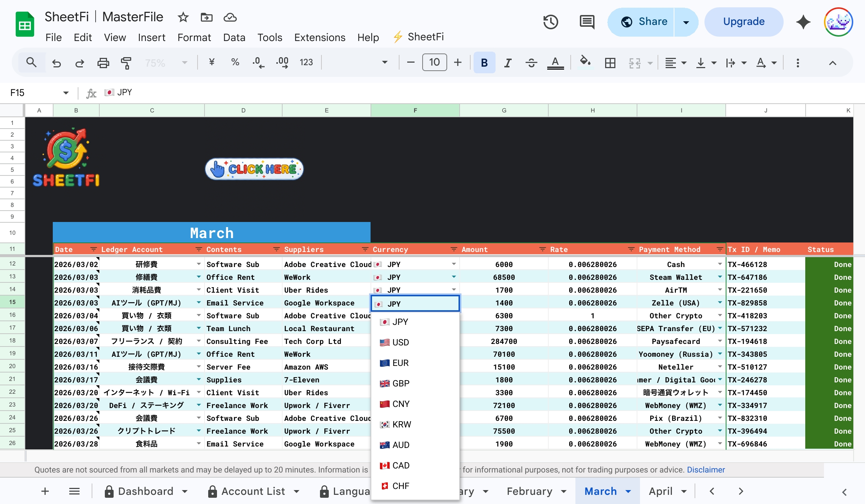This screenshot has width=865, height=504.
Task: Open the Extensions menu
Action: pos(320,37)
